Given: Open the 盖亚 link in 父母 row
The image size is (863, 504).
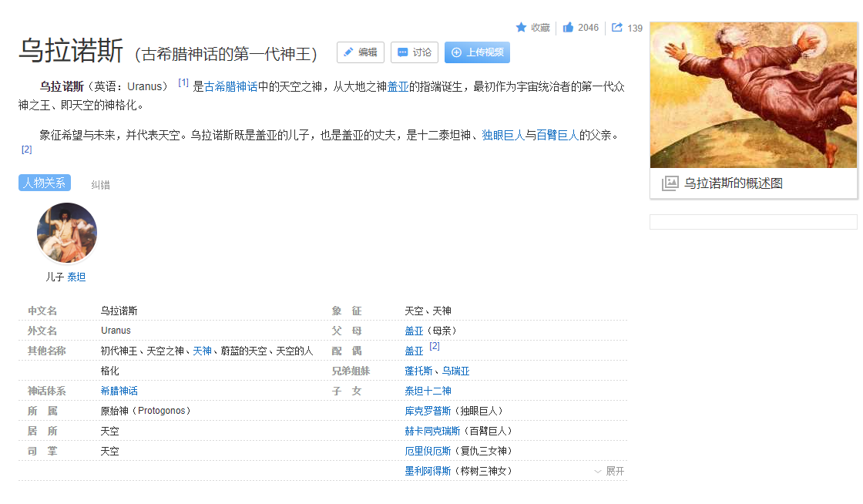Looking at the screenshot, I should click(x=414, y=331).
